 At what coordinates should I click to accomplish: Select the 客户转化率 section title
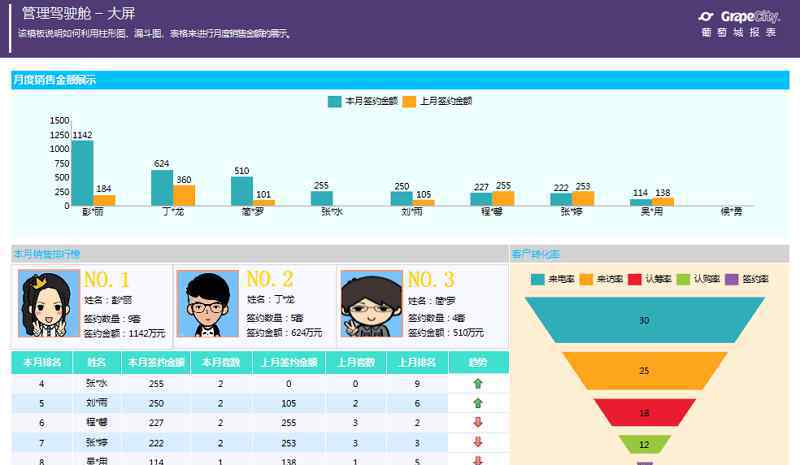coord(534,254)
